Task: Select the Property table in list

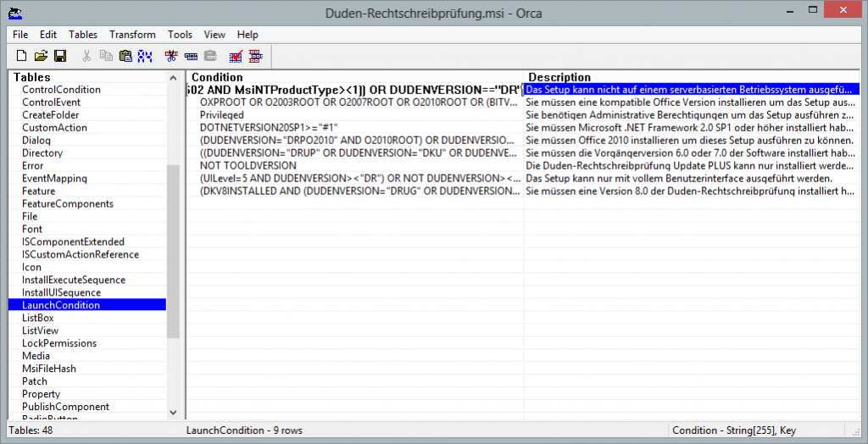Action: [41, 395]
